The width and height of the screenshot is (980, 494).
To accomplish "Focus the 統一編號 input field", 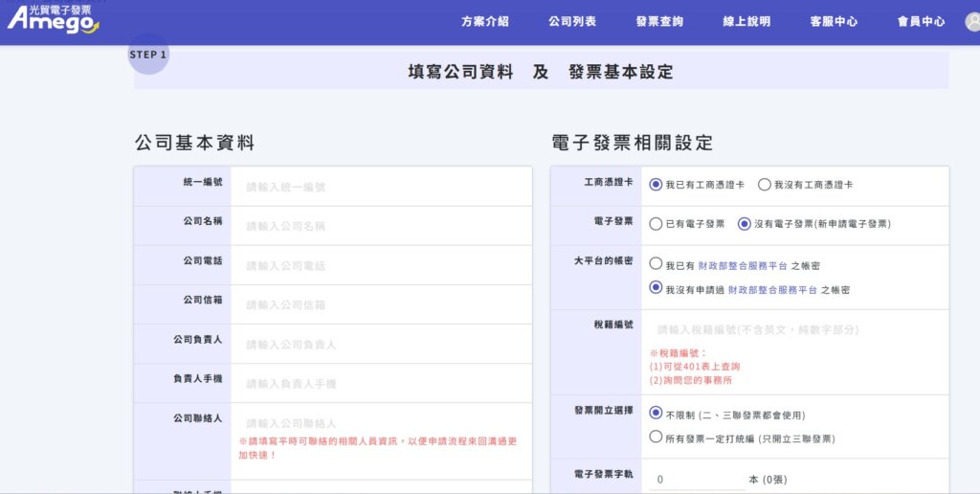I will pos(381,187).
